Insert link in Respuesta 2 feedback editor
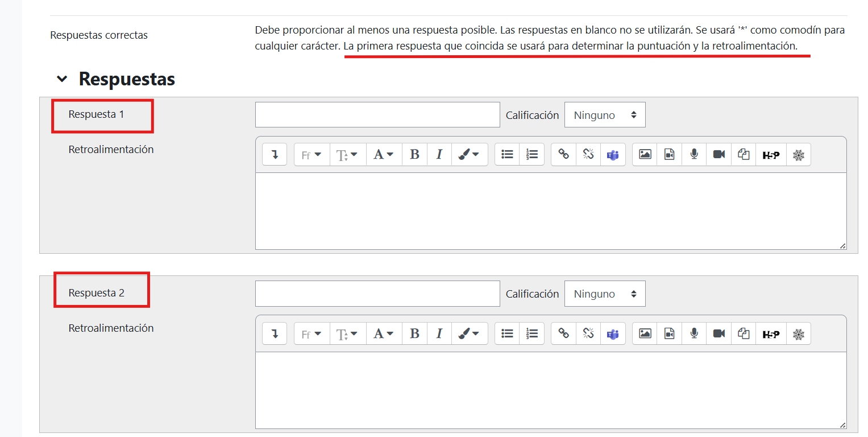This screenshot has height=437, width=868. pos(563,333)
